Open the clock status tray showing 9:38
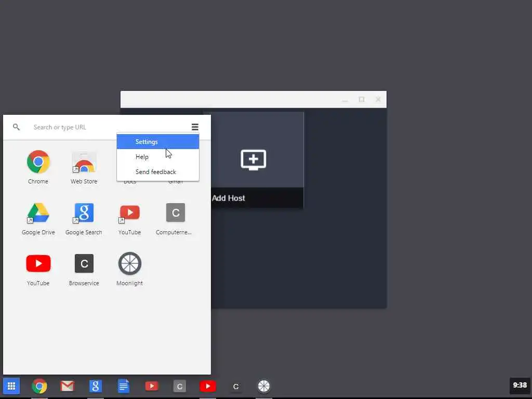The height and width of the screenshot is (399, 532). coord(520,385)
